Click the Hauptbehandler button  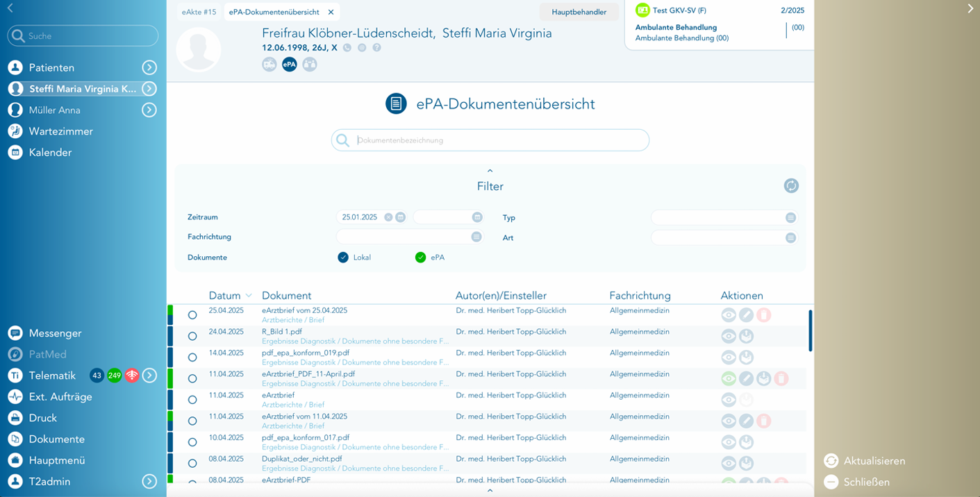(579, 12)
